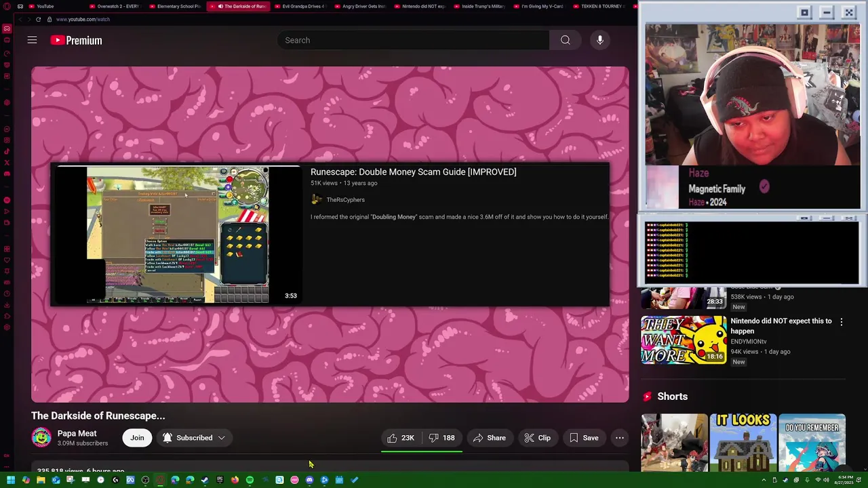This screenshot has height=488, width=868.
Task: Switch to Evil Grandpa Drives tab
Action: click(300, 6)
